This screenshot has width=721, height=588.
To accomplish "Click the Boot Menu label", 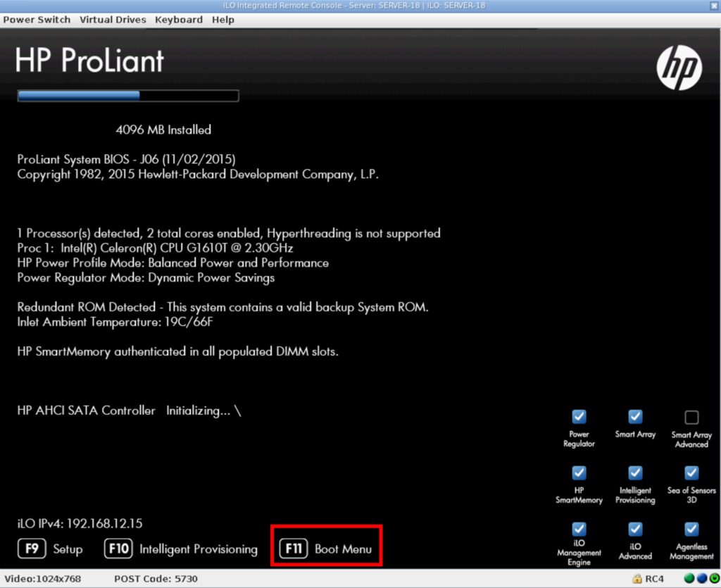I will 343,549.
